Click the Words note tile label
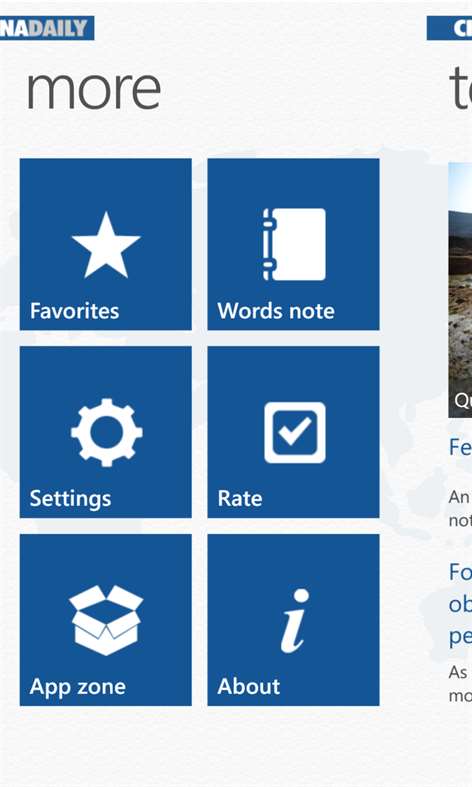 click(276, 311)
